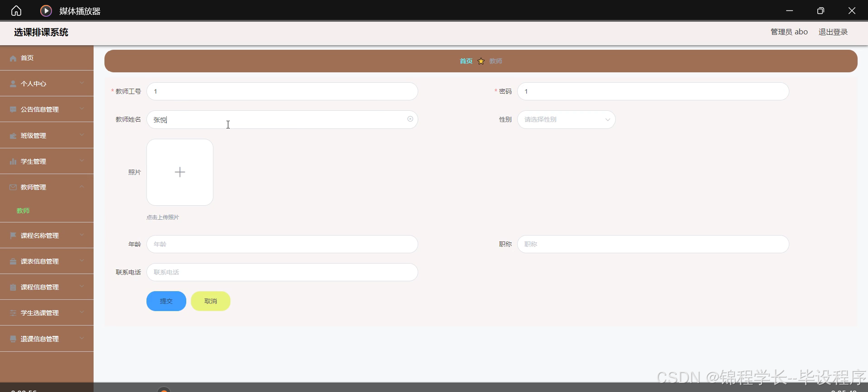Click the star icon in the breadcrumb
The height and width of the screenshot is (392, 868).
pos(481,61)
